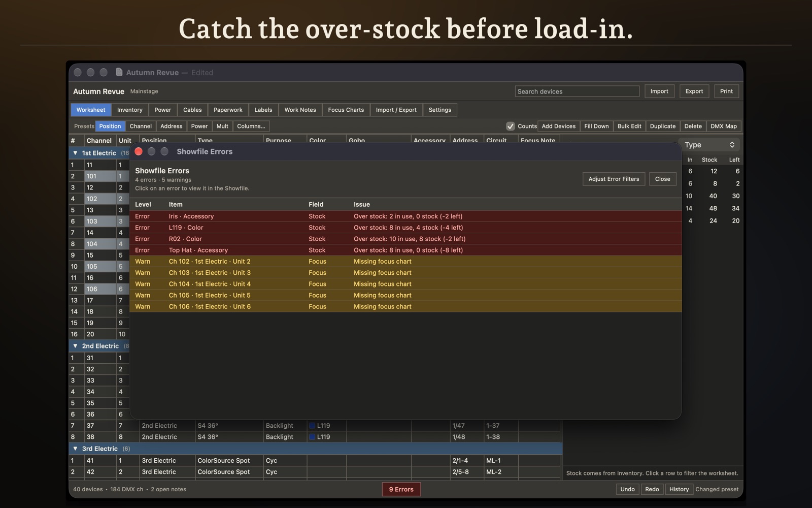This screenshot has height=508, width=812.
Task: Select warning for Ch 104 · 1st Electric · Unit 4
Action: (x=405, y=284)
